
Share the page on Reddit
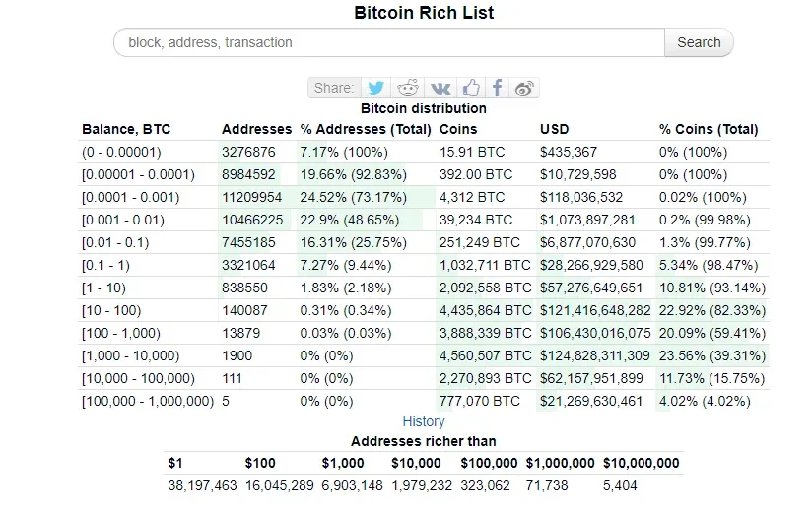409,88
